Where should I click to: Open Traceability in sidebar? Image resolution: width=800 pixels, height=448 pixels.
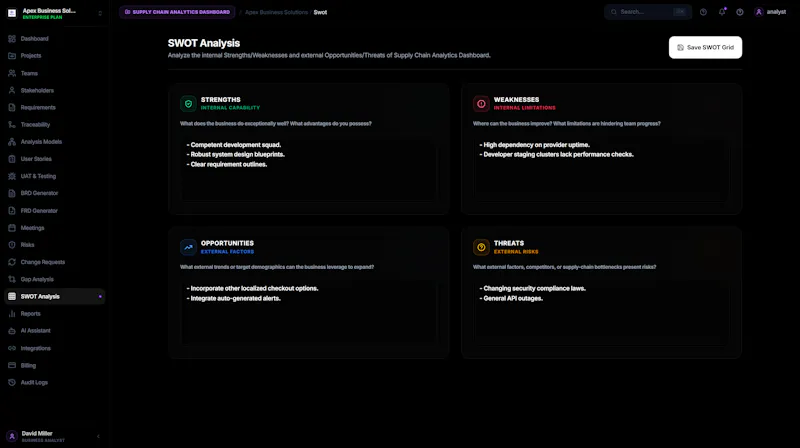pyautogui.click(x=55, y=125)
